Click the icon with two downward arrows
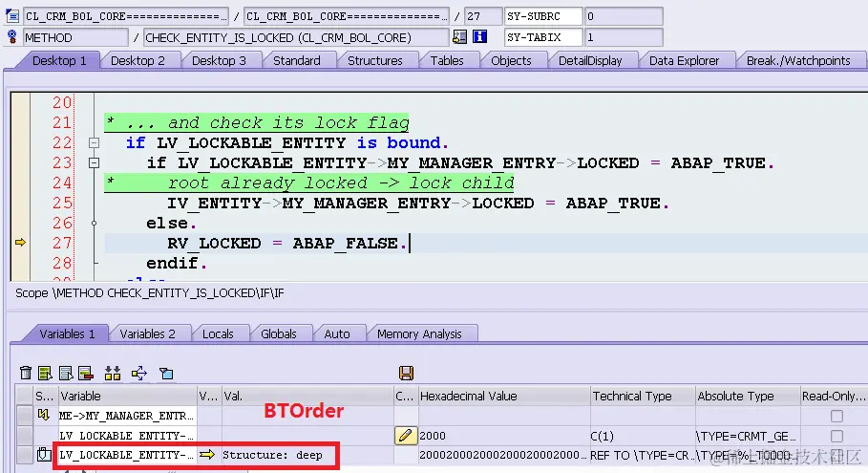Viewport: 868px width, 473px height. [113, 373]
